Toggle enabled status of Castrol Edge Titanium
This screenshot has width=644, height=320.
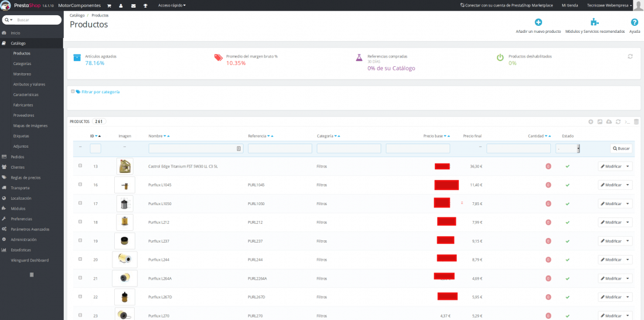[x=568, y=166]
